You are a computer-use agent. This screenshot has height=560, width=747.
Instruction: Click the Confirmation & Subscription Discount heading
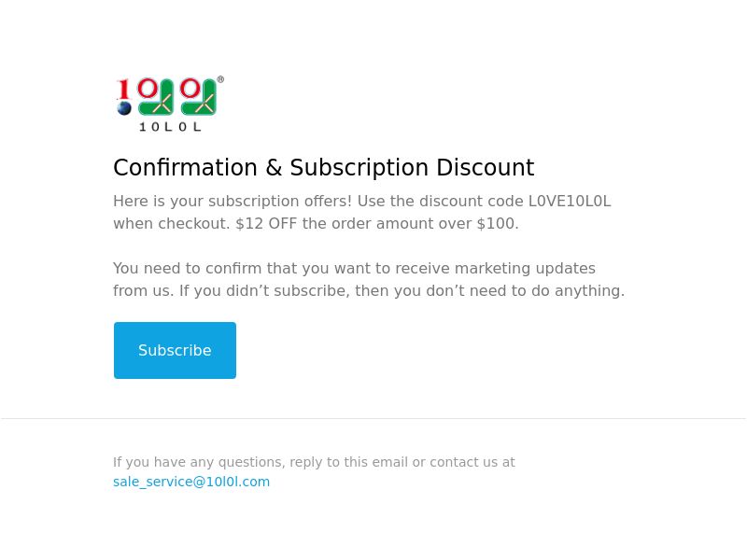[x=324, y=168]
